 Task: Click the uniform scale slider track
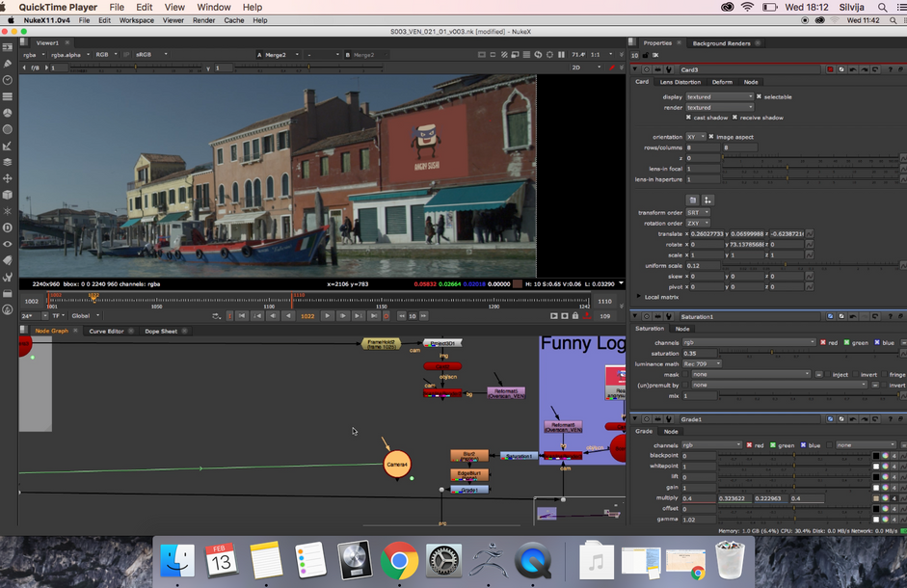click(x=810, y=265)
